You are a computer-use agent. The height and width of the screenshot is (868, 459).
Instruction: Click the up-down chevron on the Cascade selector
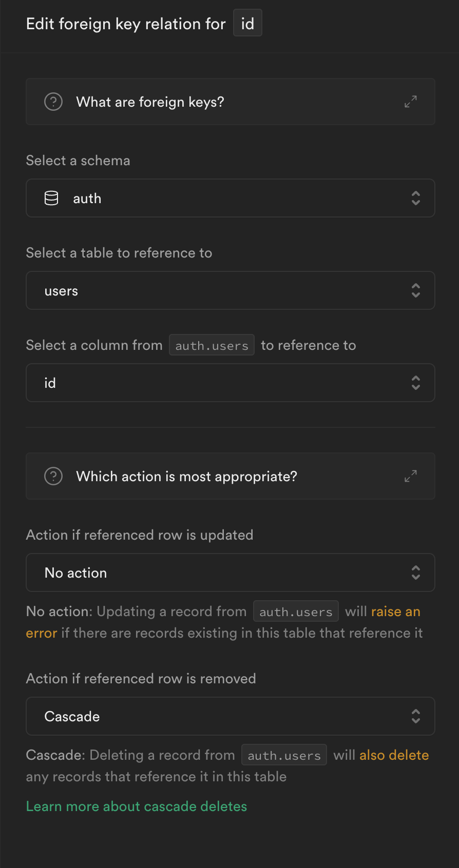(x=416, y=716)
